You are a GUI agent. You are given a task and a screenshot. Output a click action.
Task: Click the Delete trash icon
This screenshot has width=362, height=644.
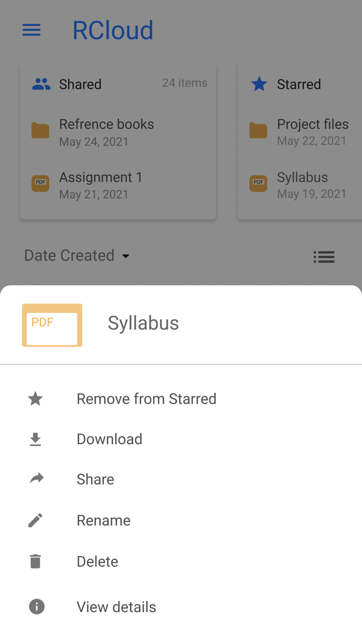click(35, 561)
